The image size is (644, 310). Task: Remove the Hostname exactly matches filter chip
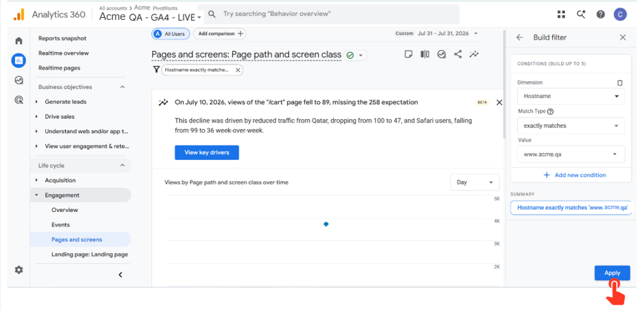point(238,71)
